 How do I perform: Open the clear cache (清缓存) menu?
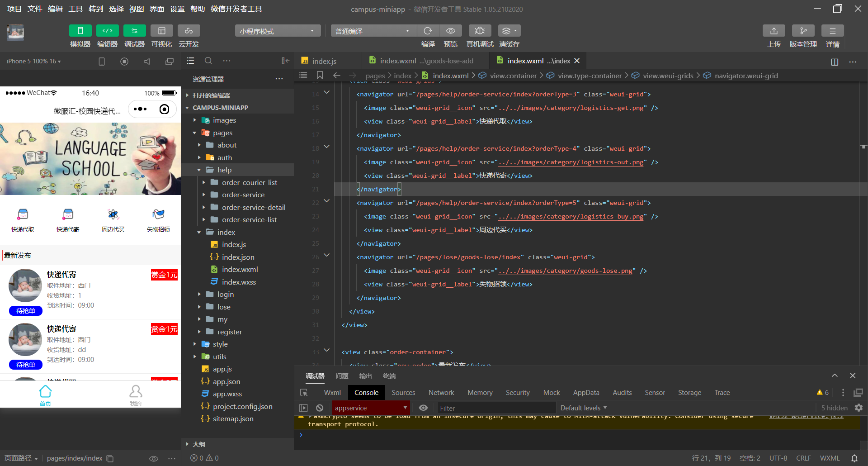(509, 31)
